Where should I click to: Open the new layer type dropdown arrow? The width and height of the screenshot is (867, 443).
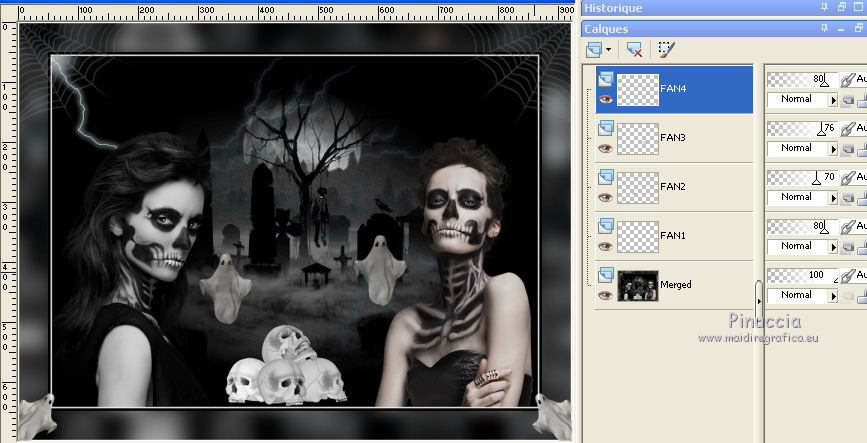coord(608,50)
